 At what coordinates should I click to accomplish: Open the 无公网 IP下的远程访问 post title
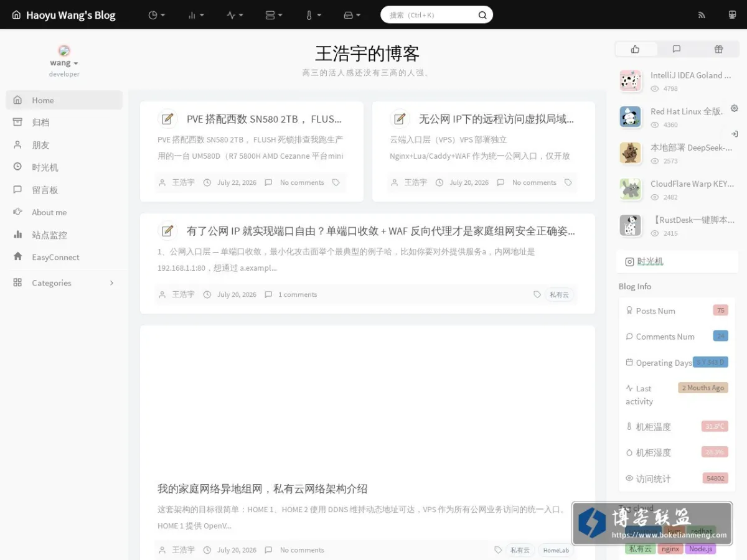point(497,119)
